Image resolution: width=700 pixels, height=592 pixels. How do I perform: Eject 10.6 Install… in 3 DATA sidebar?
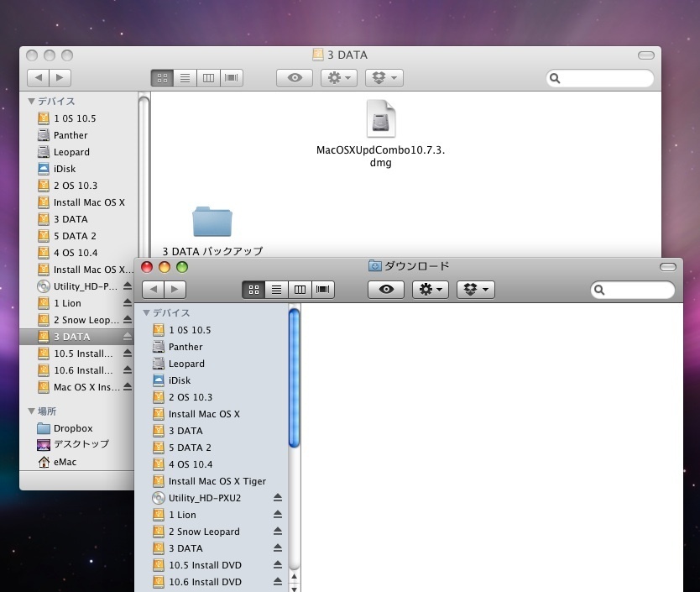click(x=128, y=370)
